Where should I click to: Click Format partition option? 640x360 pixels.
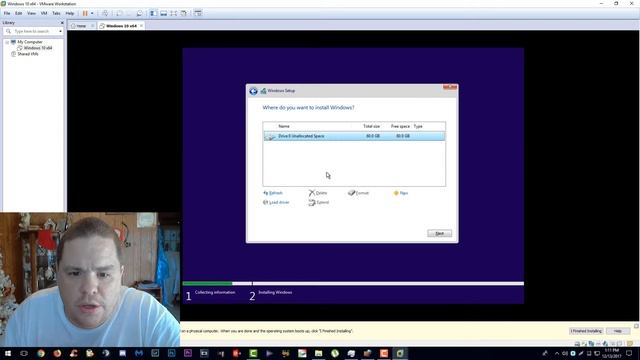point(358,193)
